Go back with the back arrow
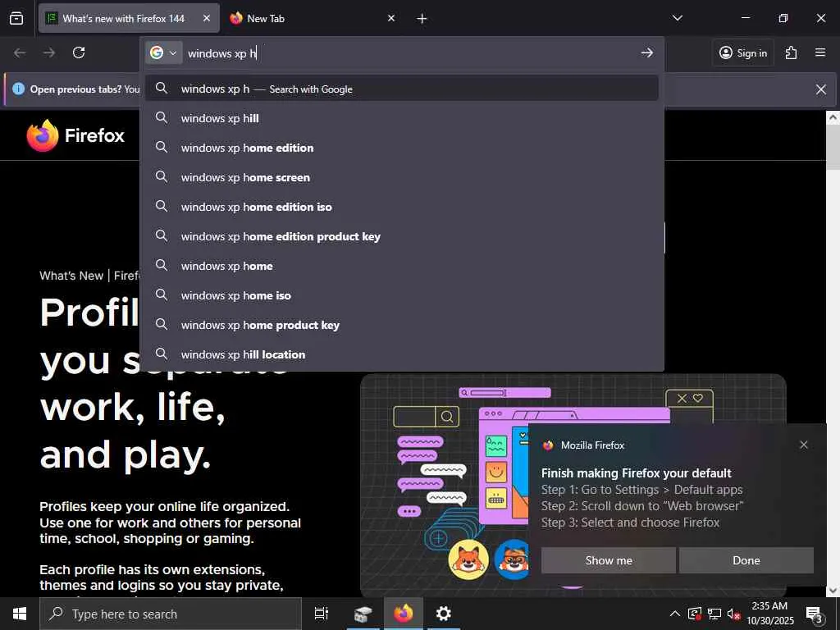The image size is (840, 630). pos(20,52)
